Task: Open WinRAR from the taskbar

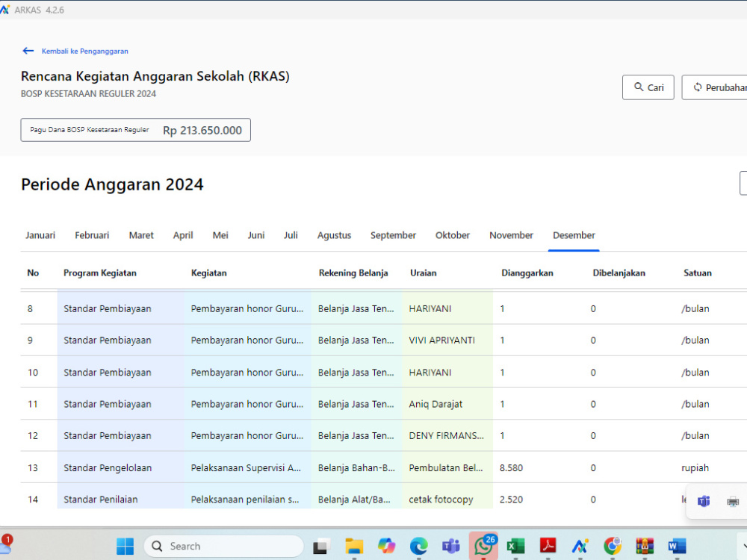Action: pyautogui.click(x=645, y=547)
